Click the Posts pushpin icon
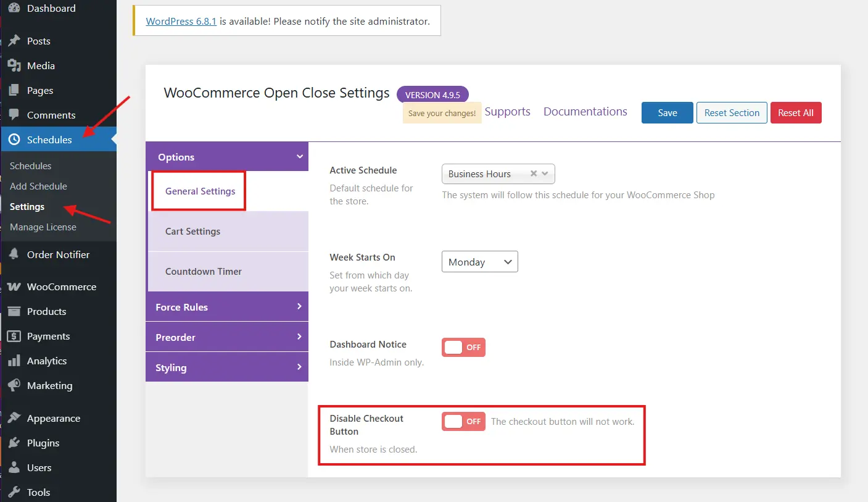The height and width of the screenshot is (502, 868). tap(14, 41)
